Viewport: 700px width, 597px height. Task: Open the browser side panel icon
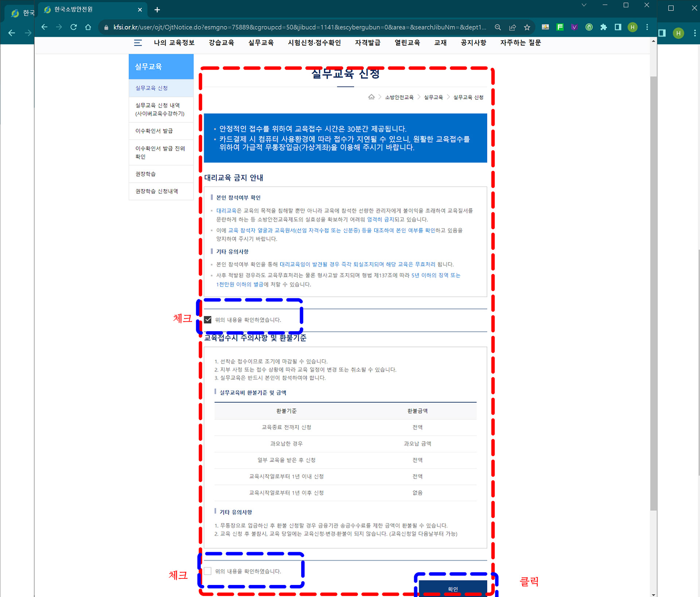618,27
